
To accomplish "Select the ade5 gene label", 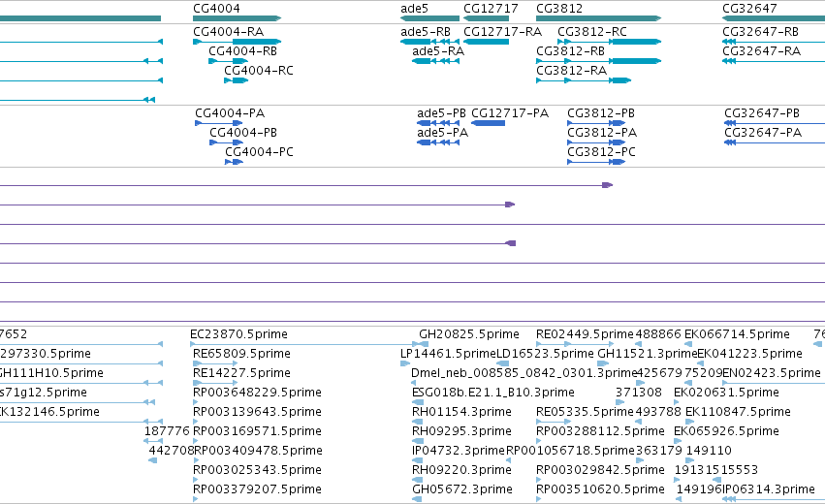I will [414, 9].
